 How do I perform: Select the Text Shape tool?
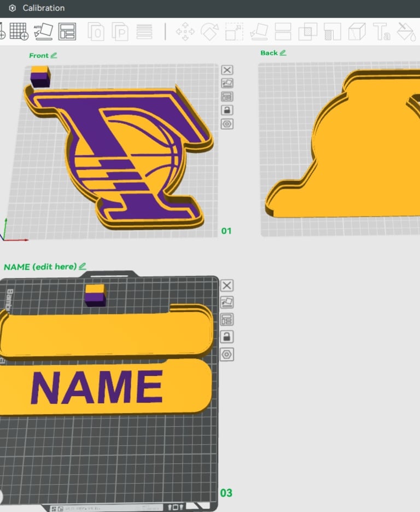pyautogui.click(x=381, y=32)
